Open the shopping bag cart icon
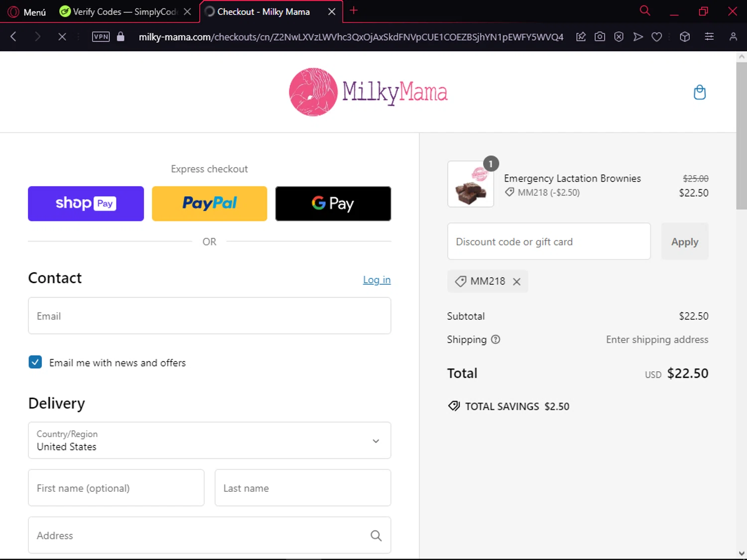The width and height of the screenshot is (747, 560). pyautogui.click(x=700, y=92)
